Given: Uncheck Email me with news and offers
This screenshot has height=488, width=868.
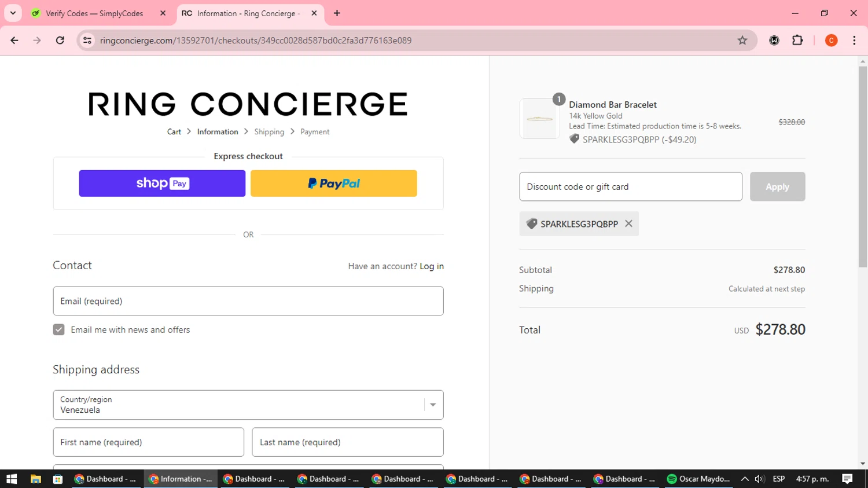Looking at the screenshot, I should (58, 330).
